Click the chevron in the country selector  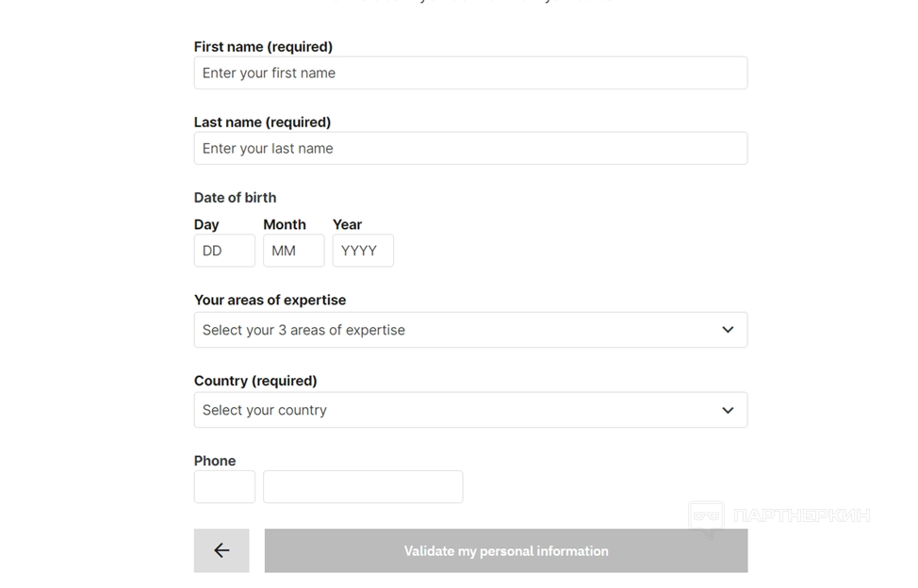[728, 410]
